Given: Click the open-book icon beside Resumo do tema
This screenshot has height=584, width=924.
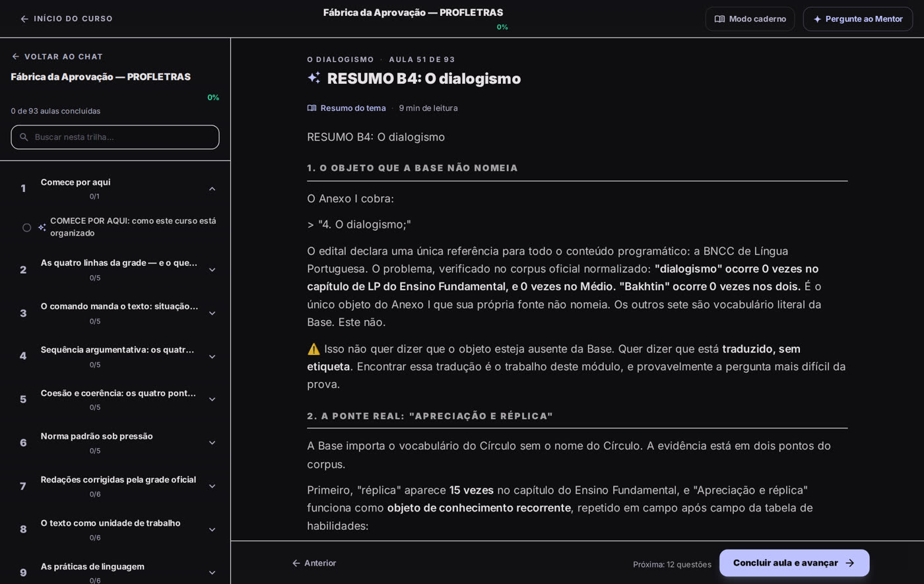Looking at the screenshot, I should click(x=312, y=108).
